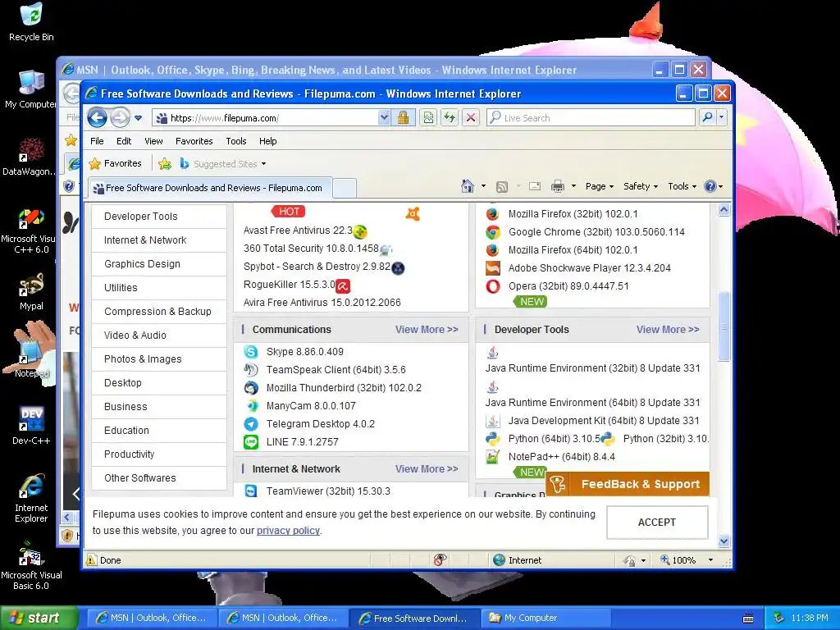The image size is (840, 630).
Task: Select the Filepuma.com browser tab
Action: (x=210, y=188)
